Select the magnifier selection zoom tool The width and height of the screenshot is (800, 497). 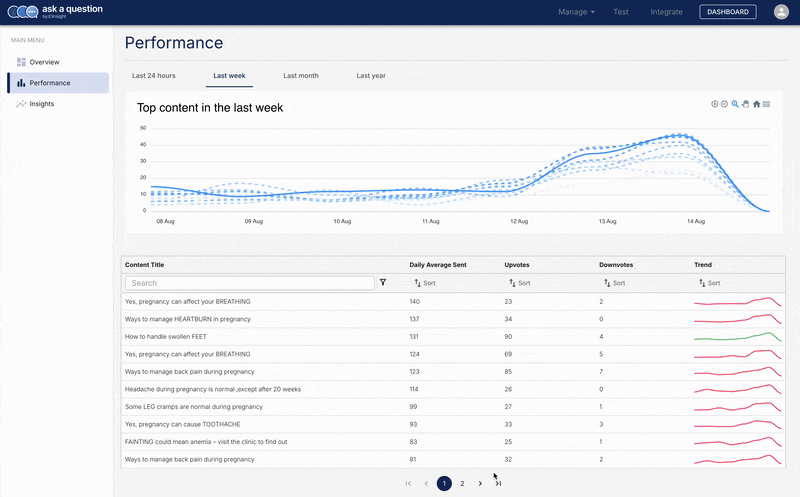click(735, 104)
